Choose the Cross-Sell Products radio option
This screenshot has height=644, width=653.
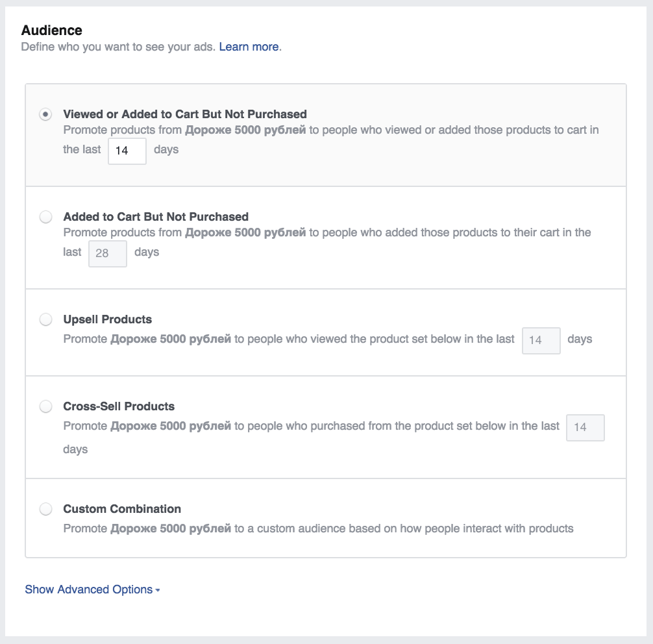(x=45, y=406)
